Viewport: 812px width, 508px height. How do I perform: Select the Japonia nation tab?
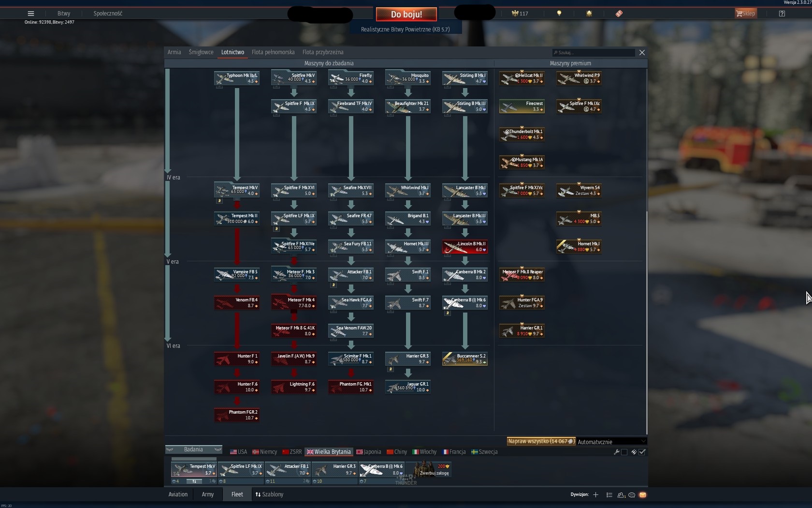tap(368, 452)
